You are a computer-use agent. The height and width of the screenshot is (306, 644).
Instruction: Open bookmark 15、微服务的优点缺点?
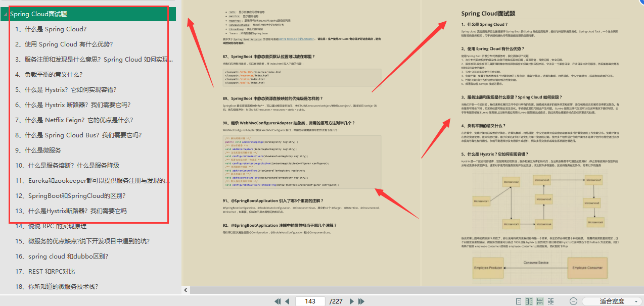(82, 241)
